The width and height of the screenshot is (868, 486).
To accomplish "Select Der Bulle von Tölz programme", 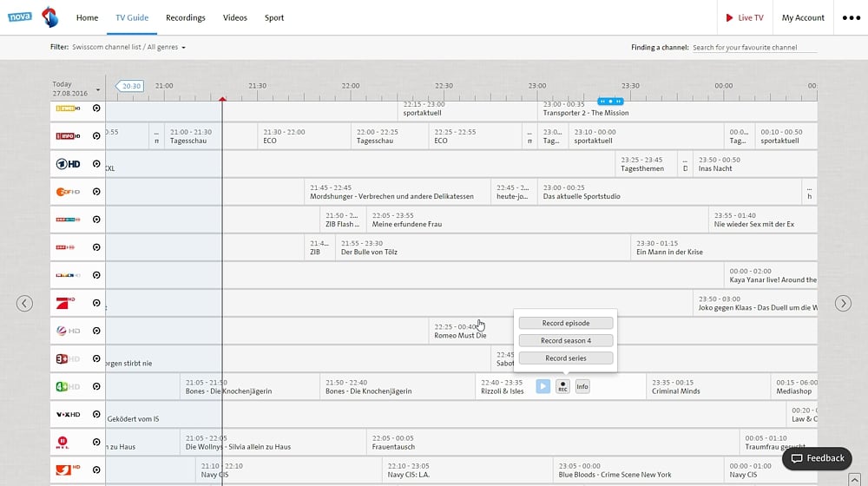I will point(482,247).
